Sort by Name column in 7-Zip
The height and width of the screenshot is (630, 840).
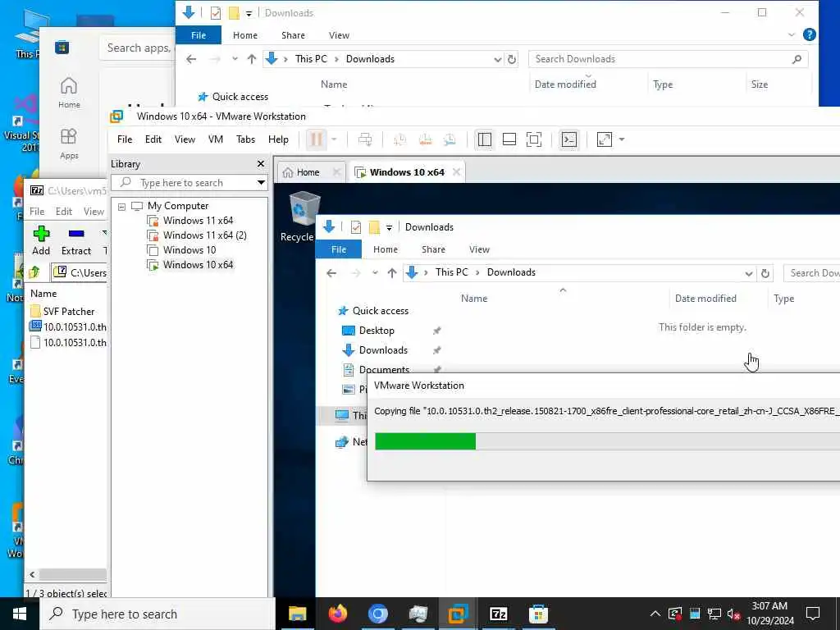coord(43,294)
